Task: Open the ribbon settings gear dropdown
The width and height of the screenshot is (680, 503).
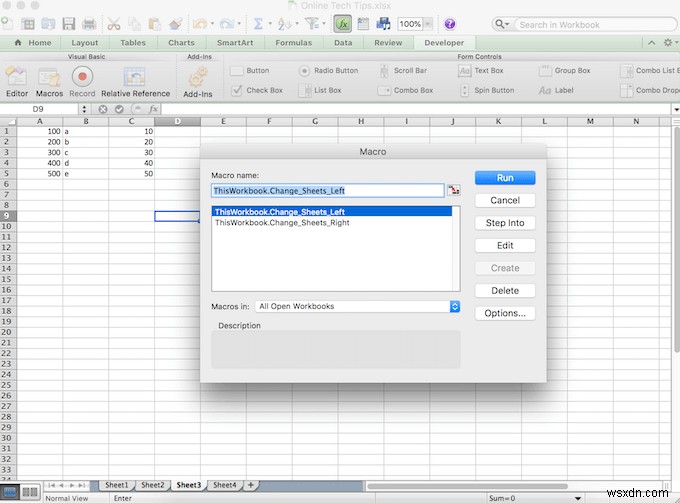Action: coord(670,42)
